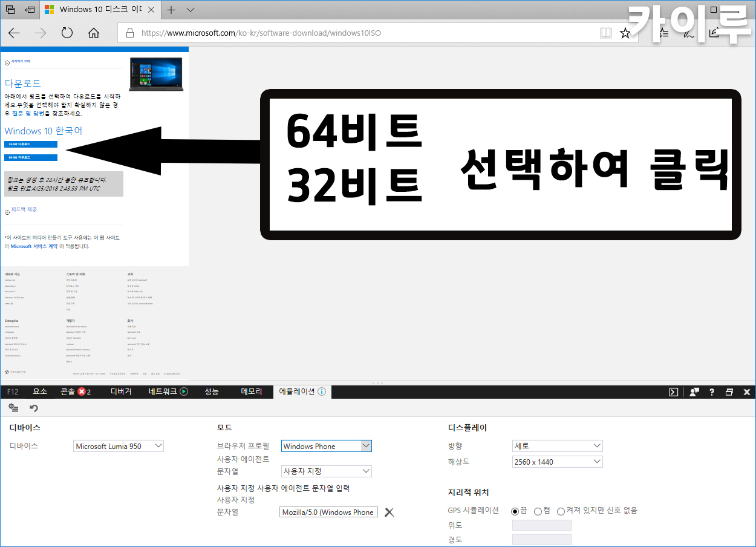The height and width of the screenshot is (547, 756).
Task: Reset emulation settings undo arrow
Action: coord(34,408)
